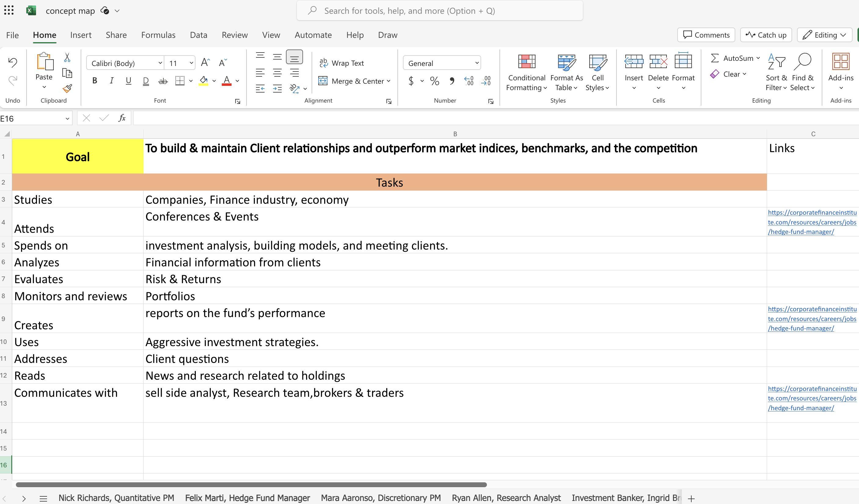Select the Format Painter brush icon
859x504 pixels.
tap(67, 89)
